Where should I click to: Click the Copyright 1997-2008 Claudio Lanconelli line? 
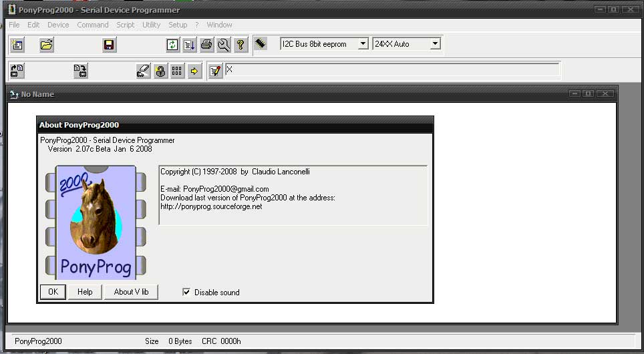click(x=235, y=172)
